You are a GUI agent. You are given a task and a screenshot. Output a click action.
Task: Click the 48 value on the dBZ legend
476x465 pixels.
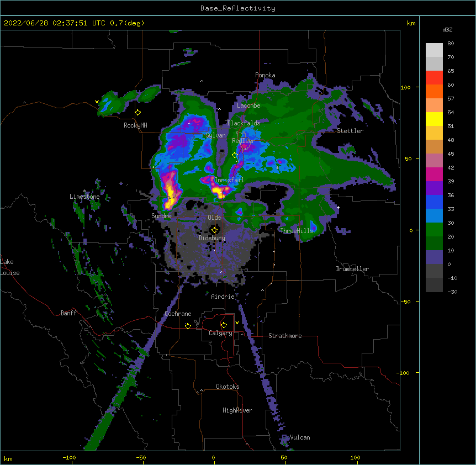[451, 140]
